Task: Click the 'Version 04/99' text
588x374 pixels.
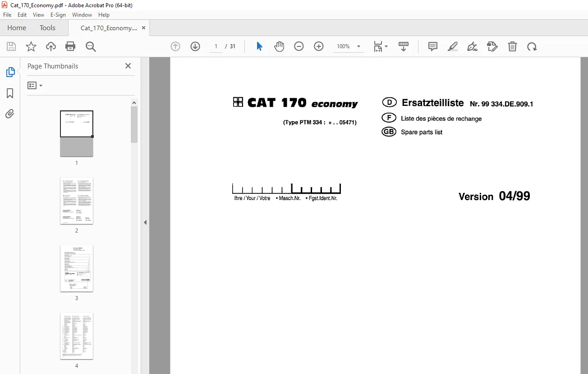Action: [494, 196]
